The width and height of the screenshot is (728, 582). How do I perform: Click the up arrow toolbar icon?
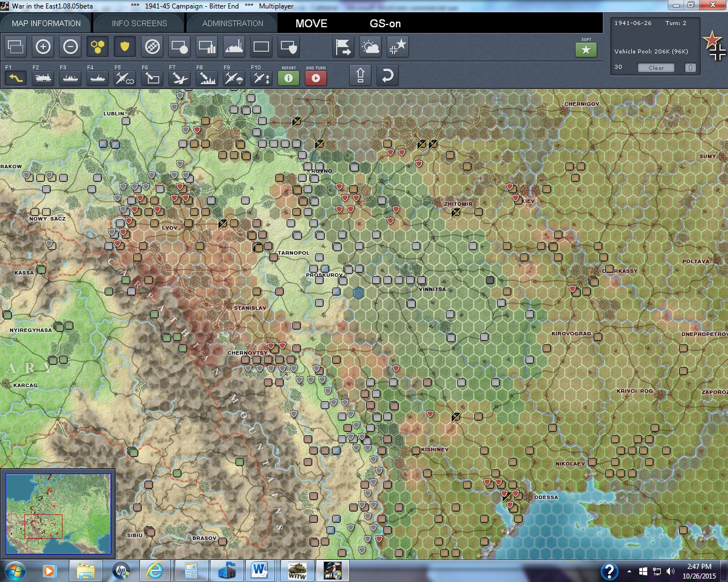pyautogui.click(x=360, y=76)
